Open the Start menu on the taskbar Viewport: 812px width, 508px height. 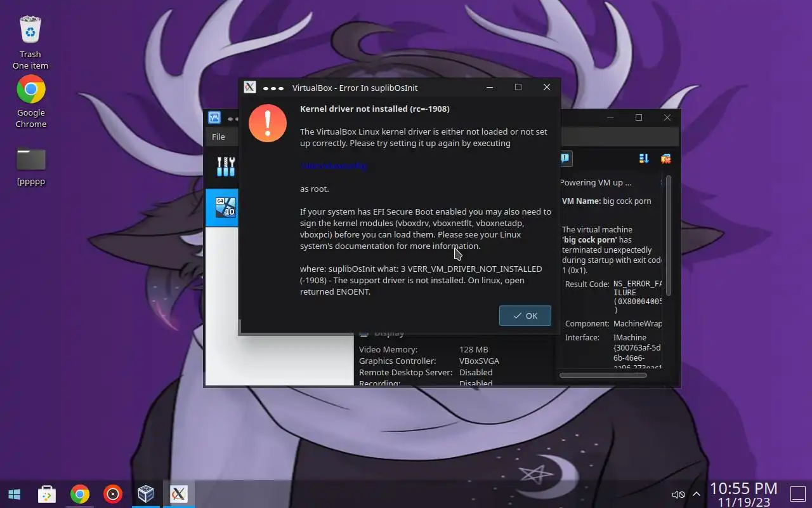point(14,494)
